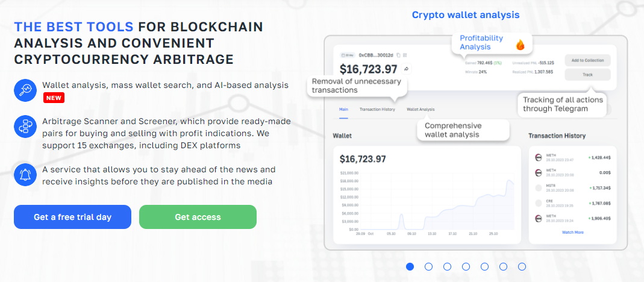
Task: Click the wallet analysis magnifier icon
Action: [25, 90]
